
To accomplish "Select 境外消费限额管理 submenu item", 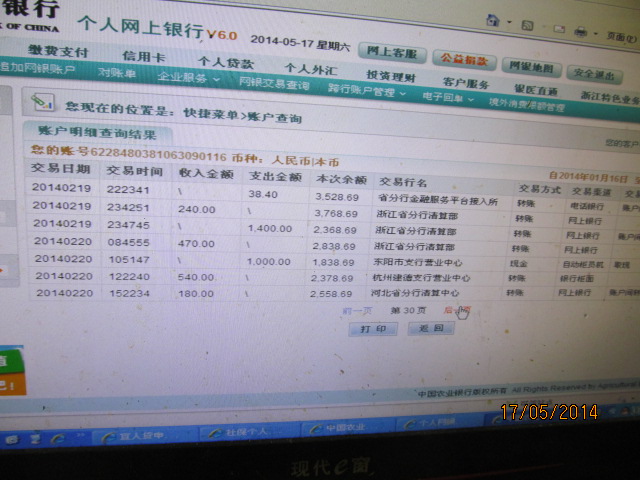I will [527, 105].
